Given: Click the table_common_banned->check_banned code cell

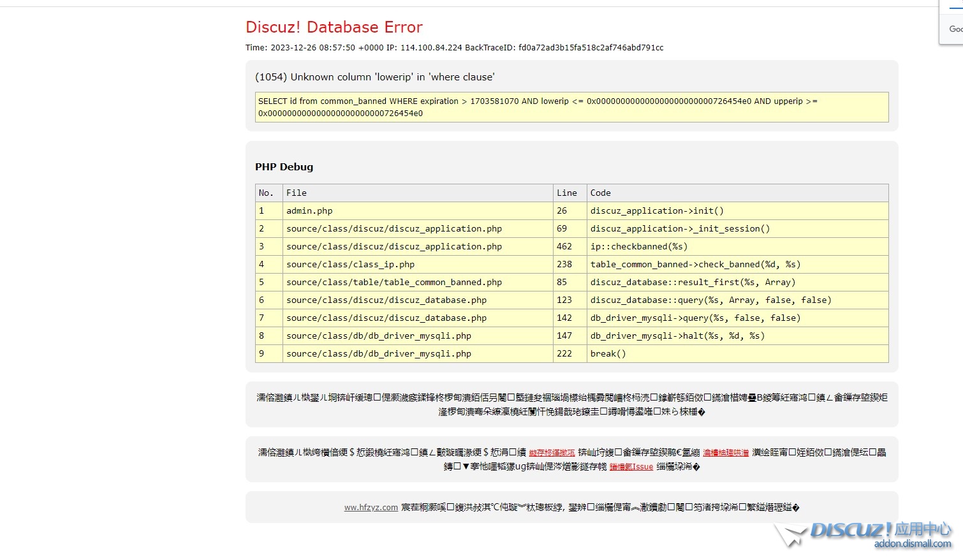Looking at the screenshot, I should [x=738, y=264].
